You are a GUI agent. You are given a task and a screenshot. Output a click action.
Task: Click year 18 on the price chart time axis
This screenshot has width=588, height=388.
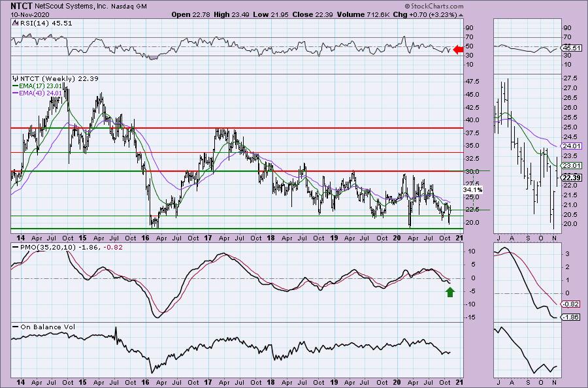[270, 238]
